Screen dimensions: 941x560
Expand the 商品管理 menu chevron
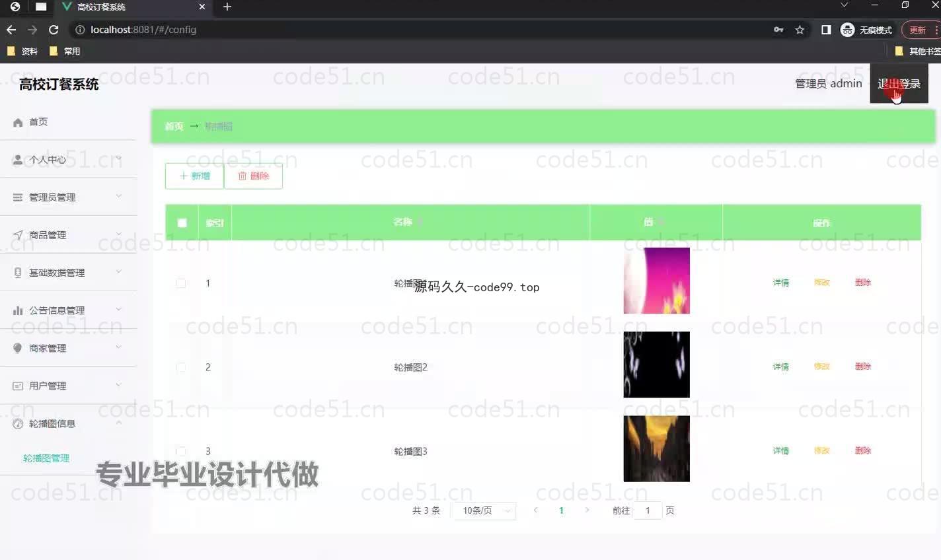pyautogui.click(x=119, y=234)
